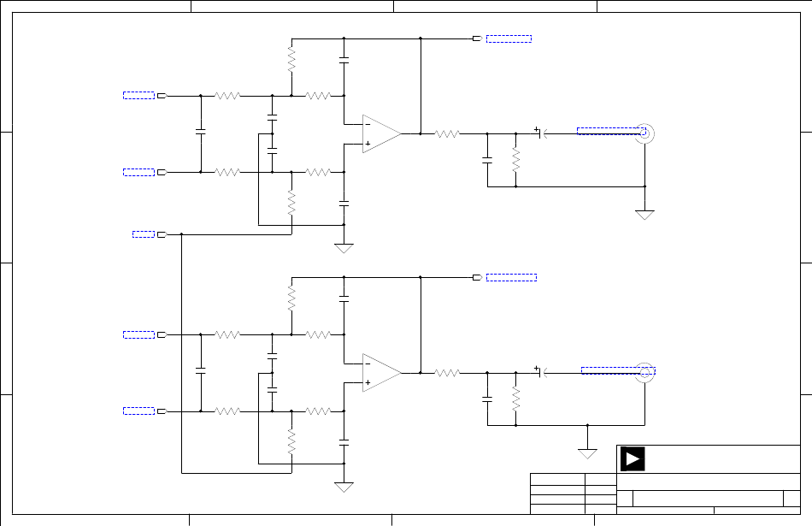The height and width of the screenshot is (526, 812).
Task: Select series resistor after upper op-amp output
Action: click(x=447, y=133)
